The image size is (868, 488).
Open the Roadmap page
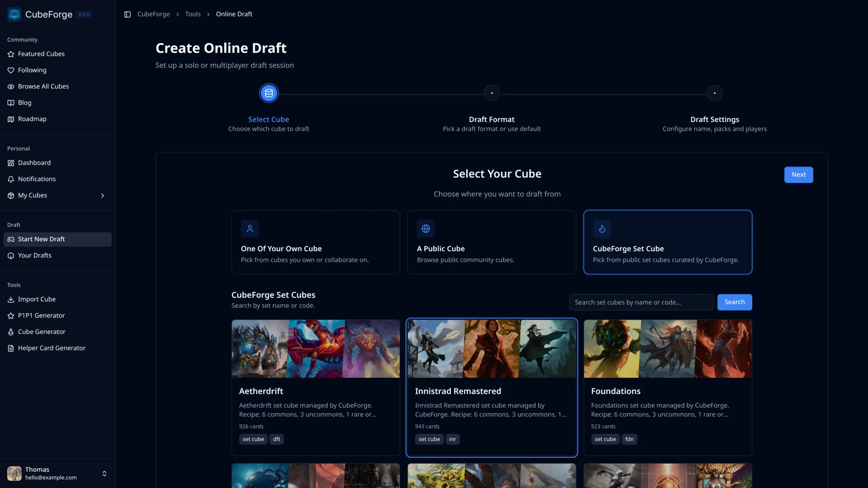pyautogui.click(x=57, y=119)
